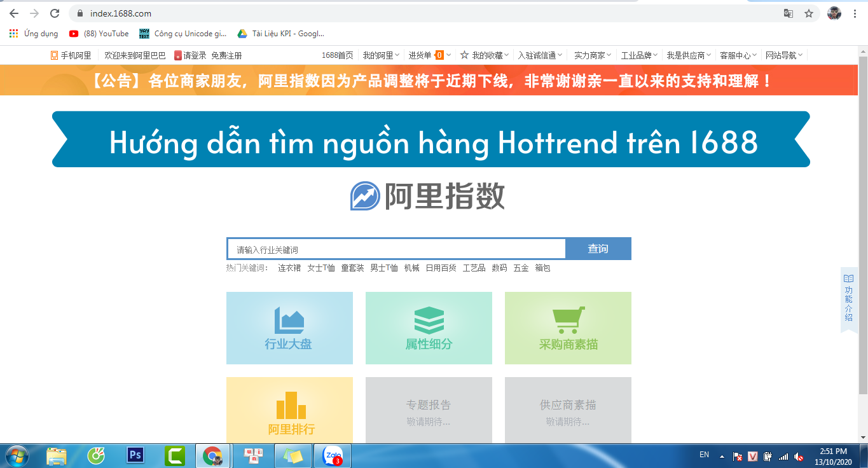Open Zalo from the taskbar
The image size is (868, 468).
(333, 456)
